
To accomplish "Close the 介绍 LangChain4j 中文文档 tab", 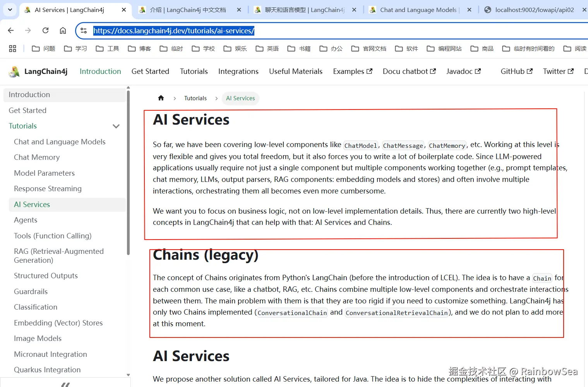I will pos(239,10).
